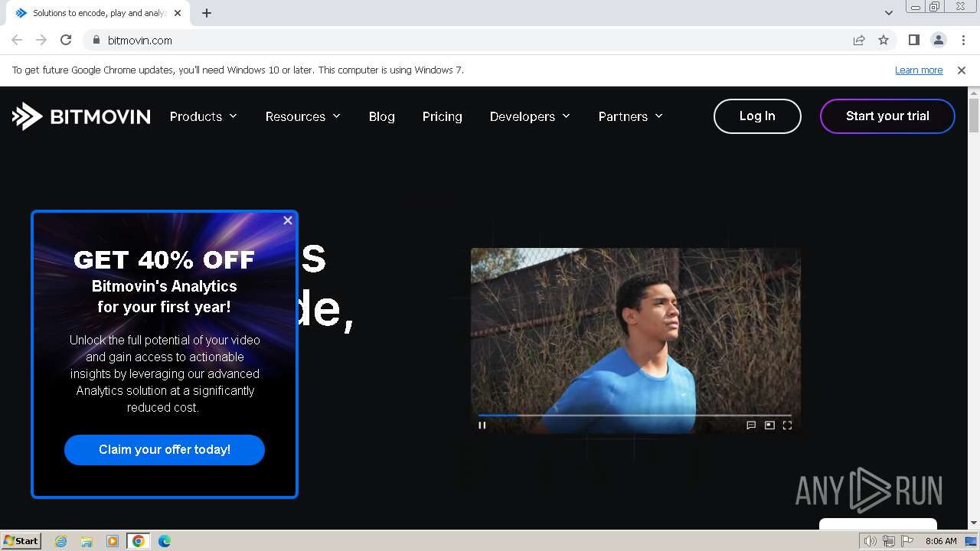Claim your offer today button
This screenshot has width=980, height=551.
coord(165,450)
